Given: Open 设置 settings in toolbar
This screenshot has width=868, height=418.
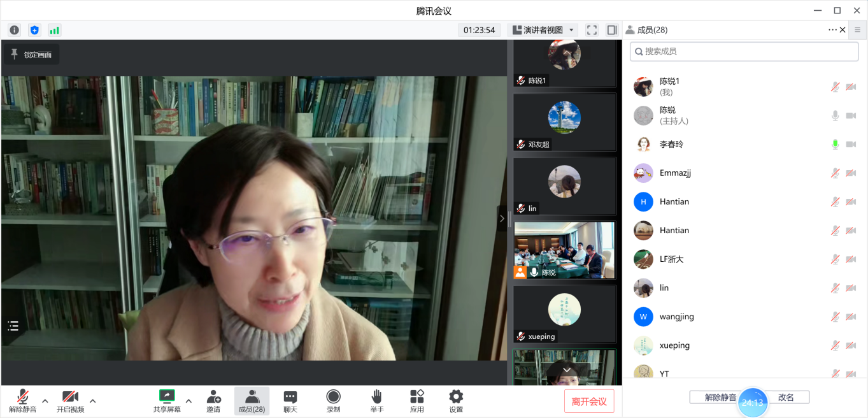Looking at the screenshot, I should [456, 401].
